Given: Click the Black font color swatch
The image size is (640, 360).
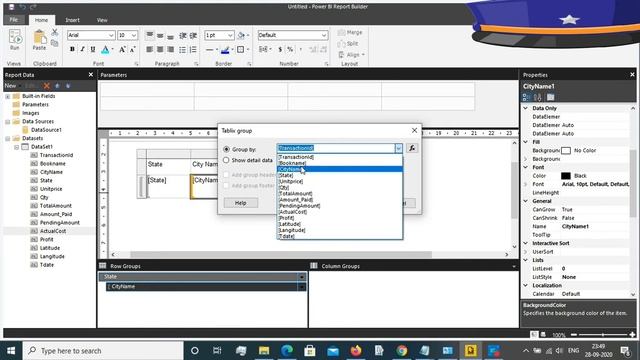Looking at the screenshot, I should [566, 176].
